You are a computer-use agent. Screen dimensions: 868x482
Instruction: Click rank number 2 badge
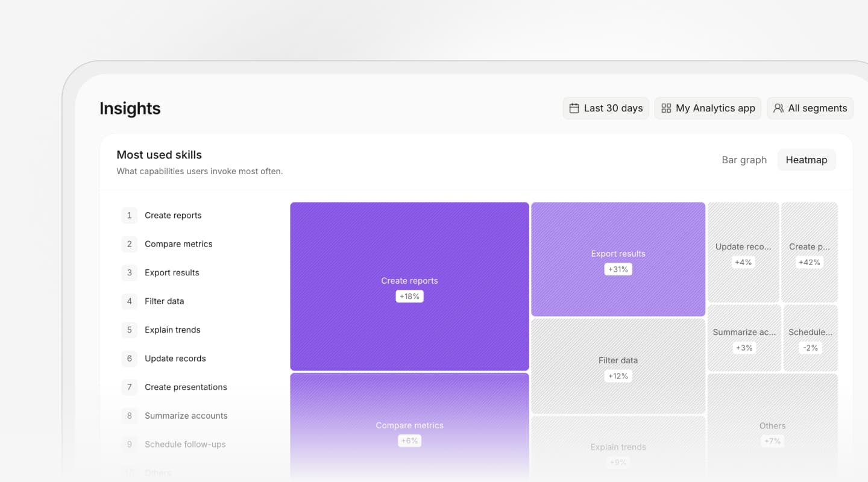point(129,244)
